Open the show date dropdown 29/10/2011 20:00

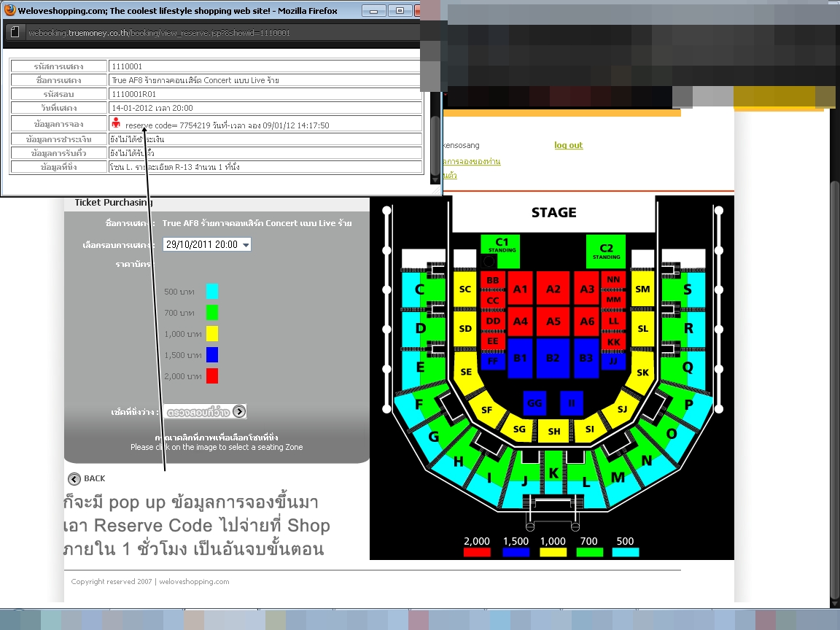[x=206, y=245]
